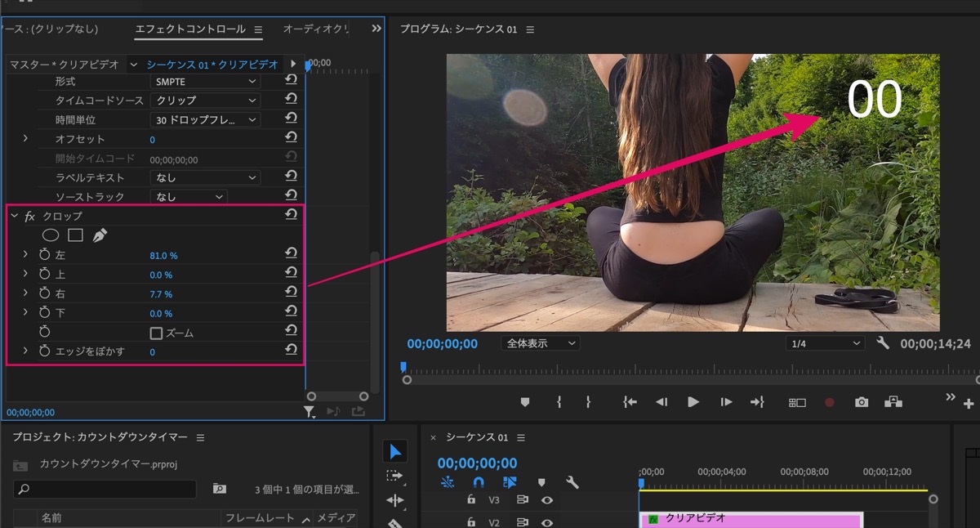Click the Project panel search field
Image resolution: width=980 pixels, height=528 pixels.
point(105,489)
